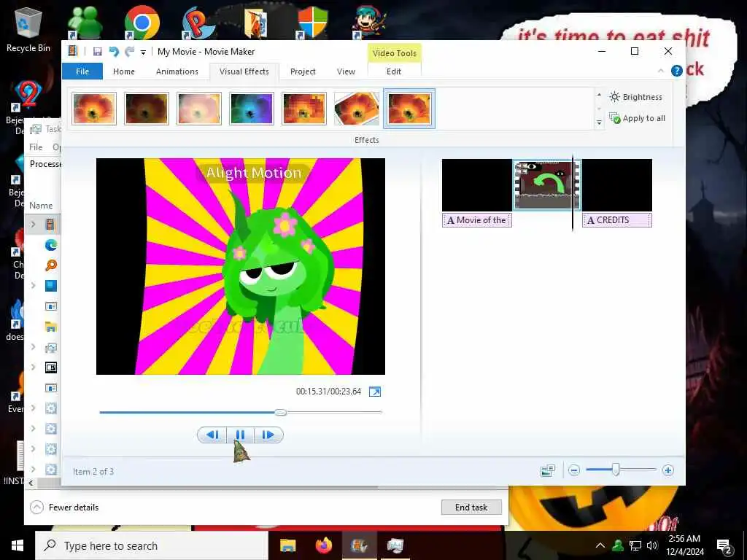Click the timeline playhead marker line
The image size is (747, 560).
click(573, 192)
